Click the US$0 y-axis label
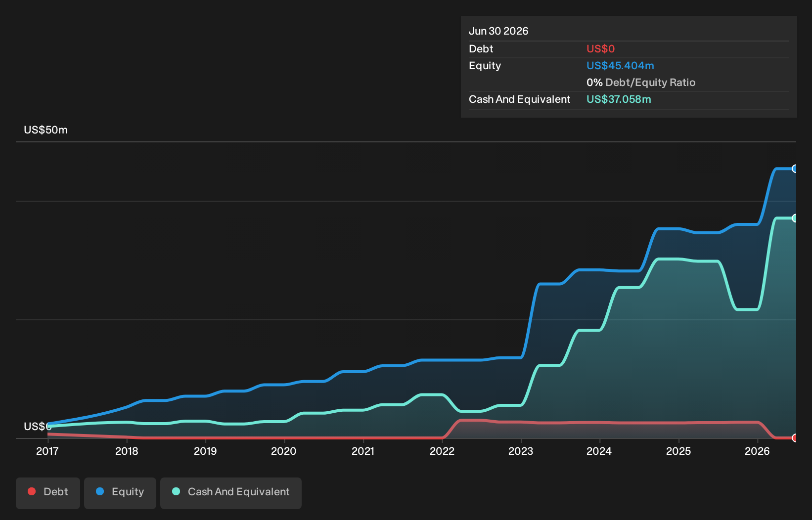Viewport: 812px width, 520px height. [x=38, y=427]
